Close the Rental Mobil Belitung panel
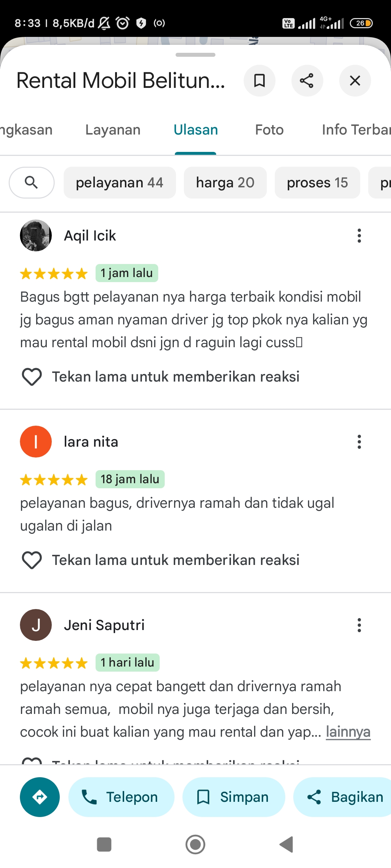 click(x=355, y=81)
